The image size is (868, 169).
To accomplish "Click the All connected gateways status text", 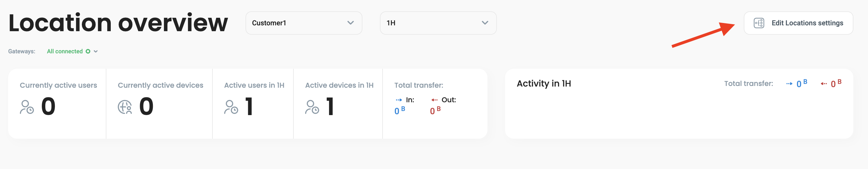I will coord(65,51).
